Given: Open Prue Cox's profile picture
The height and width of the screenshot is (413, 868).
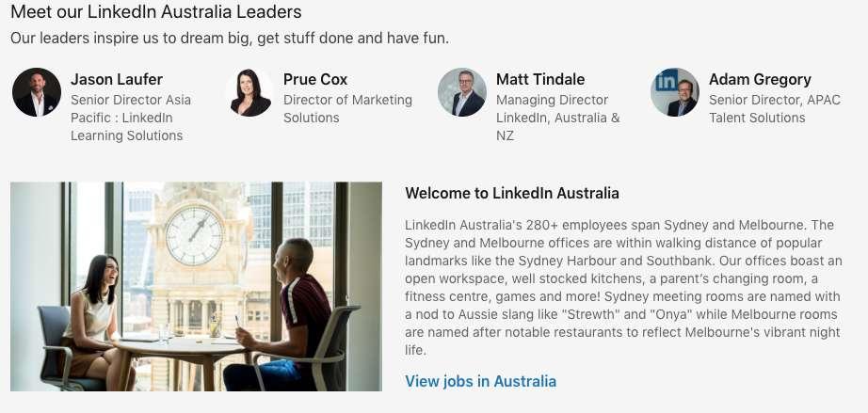Looking at the screenshot, I should tap(249, 92).
